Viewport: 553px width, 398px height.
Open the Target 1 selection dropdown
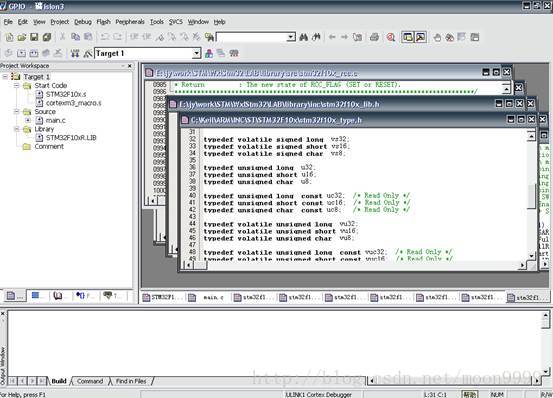[196, 54]
